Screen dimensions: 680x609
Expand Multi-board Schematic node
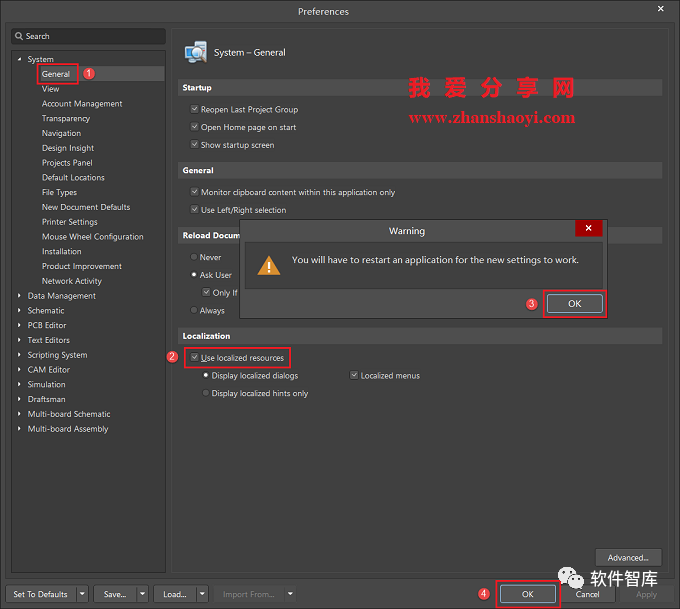pyautogui.click(x=19, y=414)
